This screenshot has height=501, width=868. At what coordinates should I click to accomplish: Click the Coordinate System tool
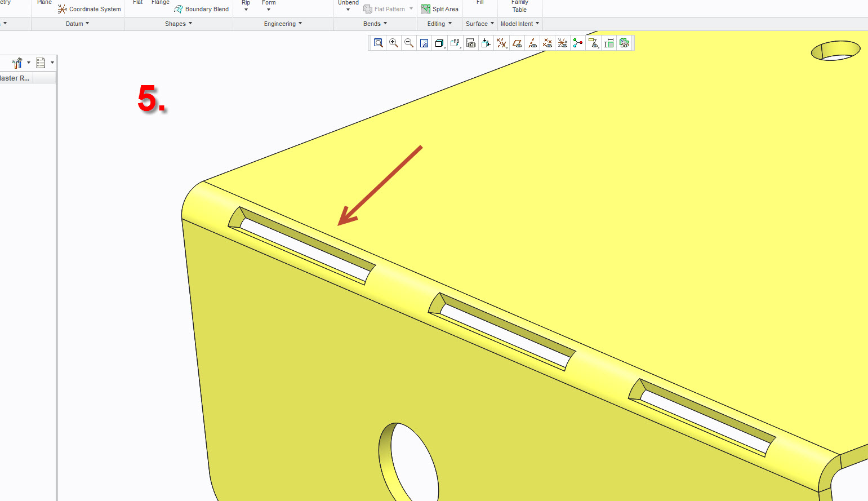[x=90, y=9]
